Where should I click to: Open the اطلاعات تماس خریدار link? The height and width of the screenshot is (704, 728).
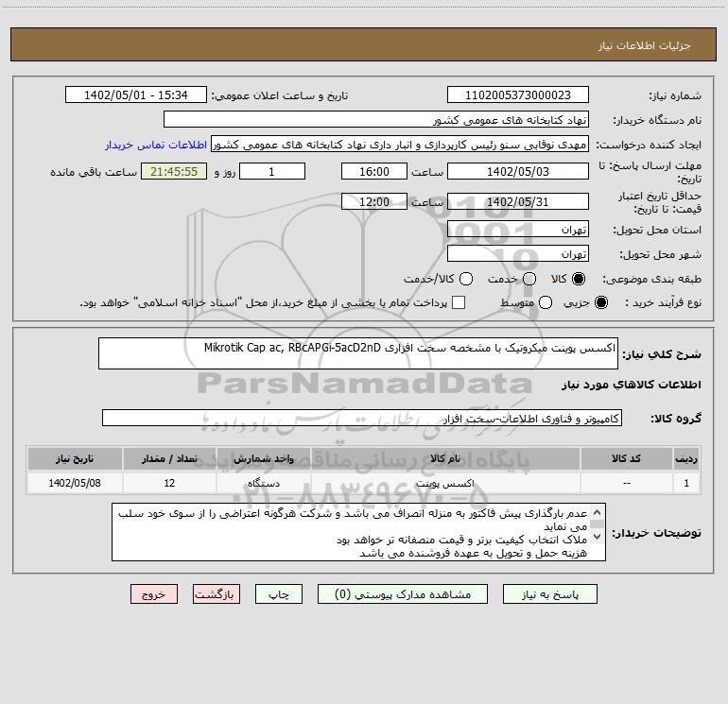tap(156, 145)
